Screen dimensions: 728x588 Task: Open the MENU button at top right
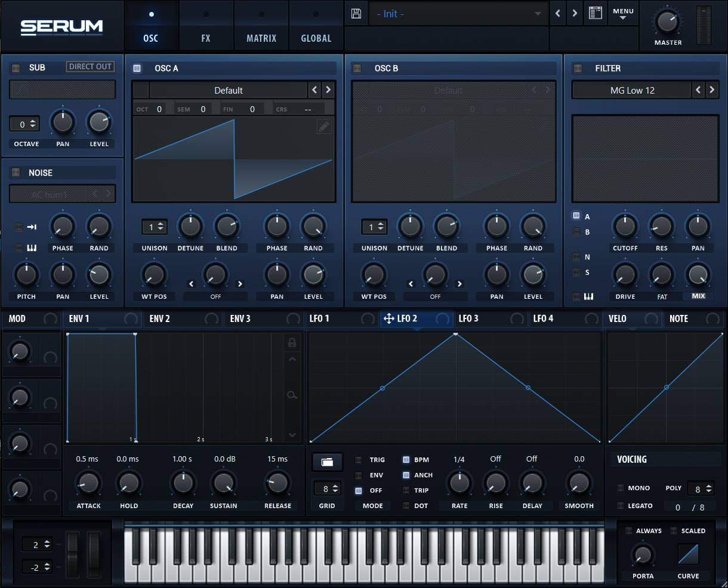pyautogui.click(x=623, y=13)
